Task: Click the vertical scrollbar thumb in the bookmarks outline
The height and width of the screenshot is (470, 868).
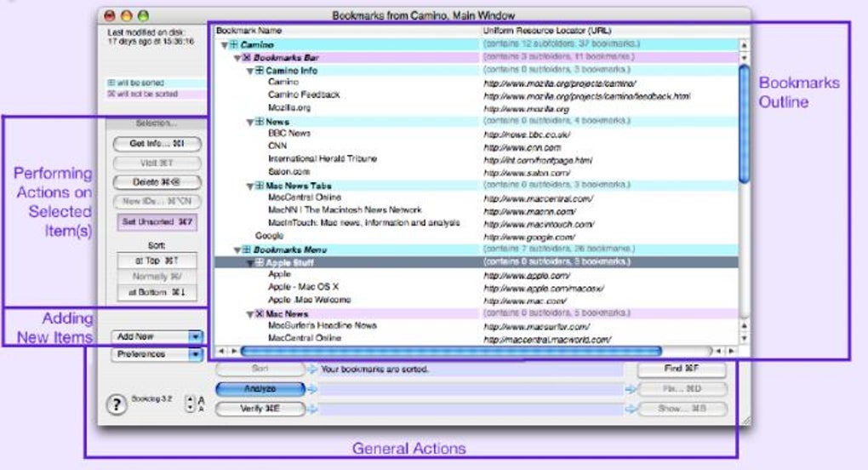Action: [x=744, y=124]
